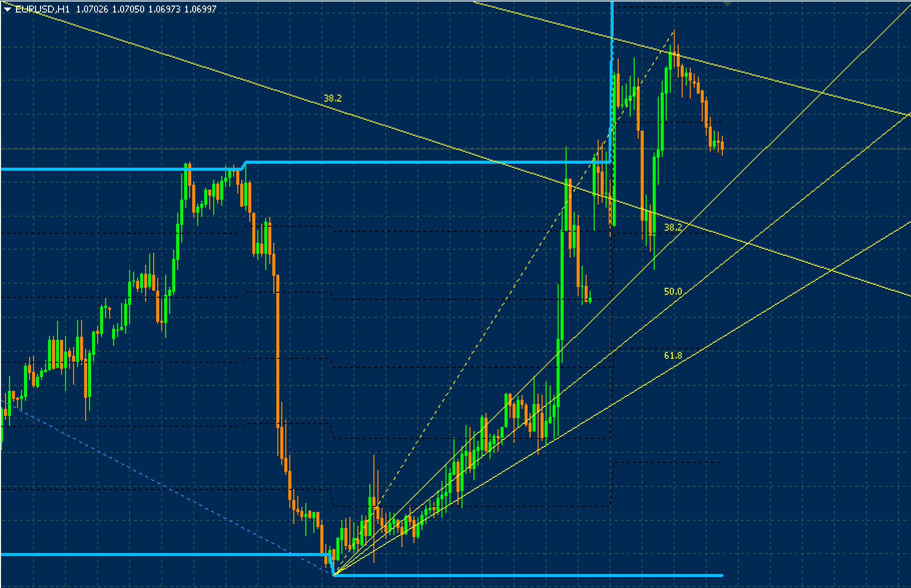Click the EURUSD,H1 symbol title text
The image size is (911, 588).
click(43, 9)
